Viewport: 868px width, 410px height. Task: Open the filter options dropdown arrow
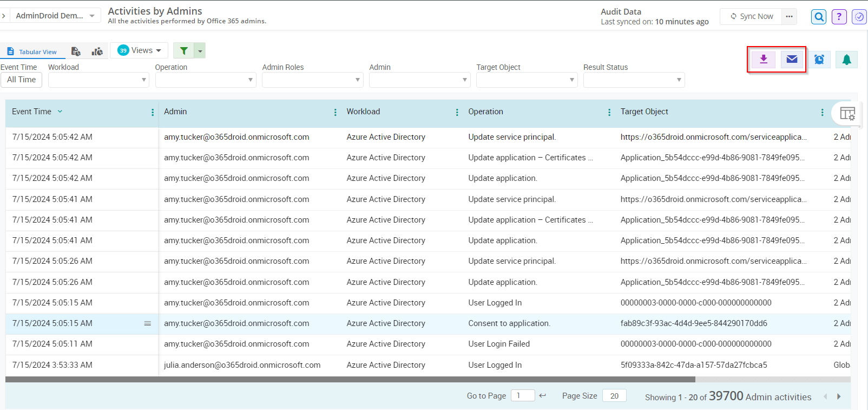tap(200, 50)
